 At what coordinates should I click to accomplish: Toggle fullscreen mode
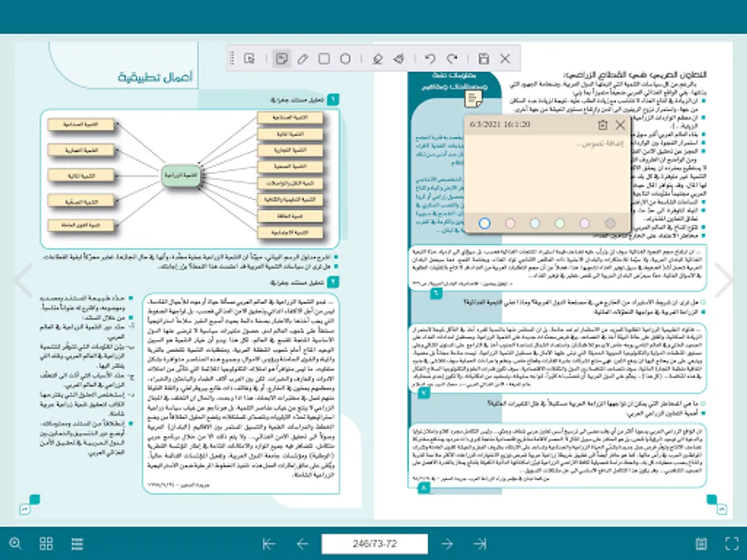pos(731,543)
